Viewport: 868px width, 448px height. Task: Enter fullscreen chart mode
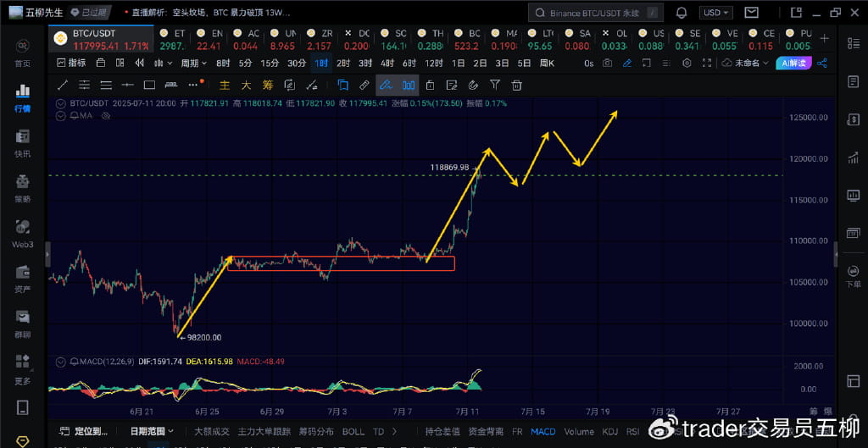(x=706, y=63)
